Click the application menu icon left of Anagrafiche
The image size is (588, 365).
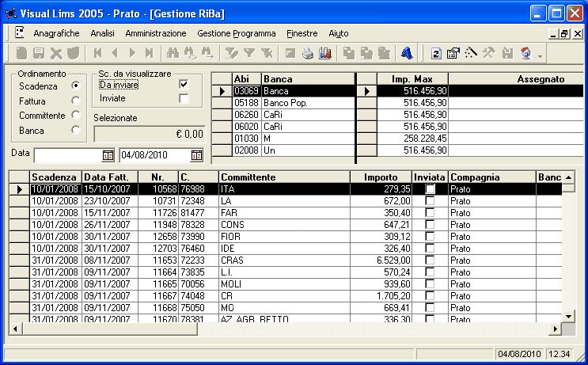tap(20, 32)
